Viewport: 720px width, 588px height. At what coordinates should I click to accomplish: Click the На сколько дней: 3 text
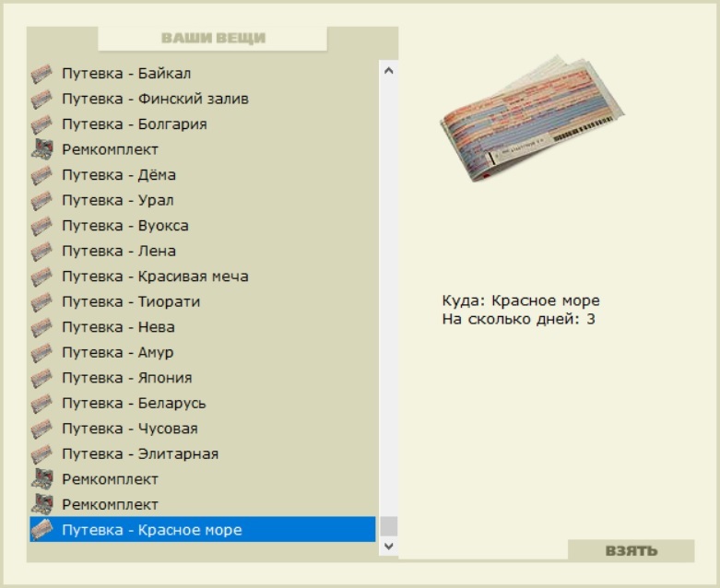(519, 319)
